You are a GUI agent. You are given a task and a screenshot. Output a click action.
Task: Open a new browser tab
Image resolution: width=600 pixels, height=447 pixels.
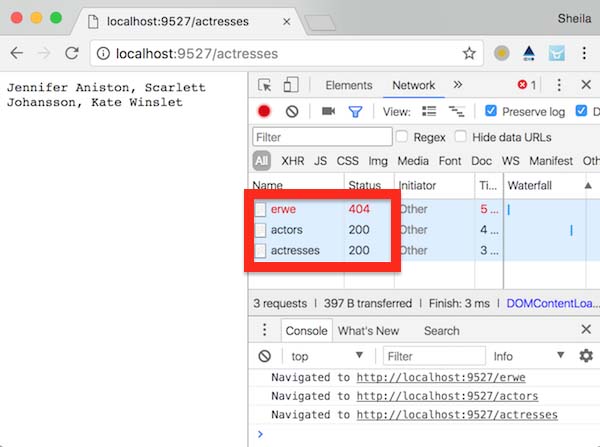[321, 23]
